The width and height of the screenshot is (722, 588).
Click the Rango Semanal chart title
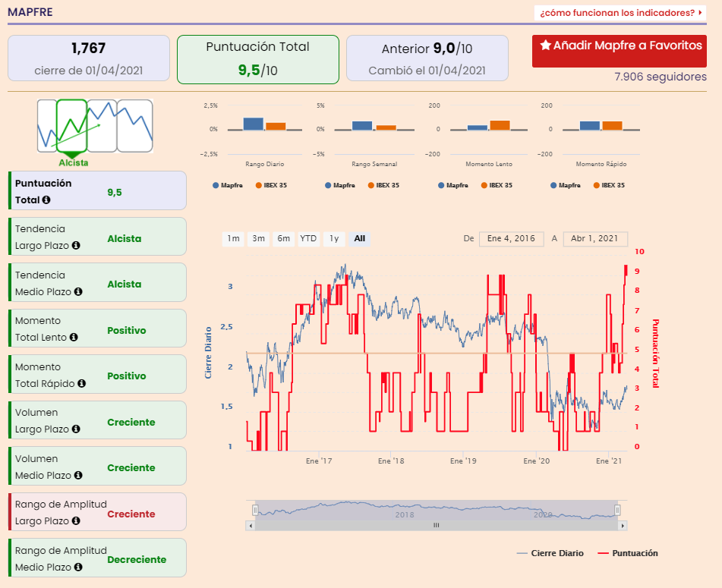click(x=374, y=164)
